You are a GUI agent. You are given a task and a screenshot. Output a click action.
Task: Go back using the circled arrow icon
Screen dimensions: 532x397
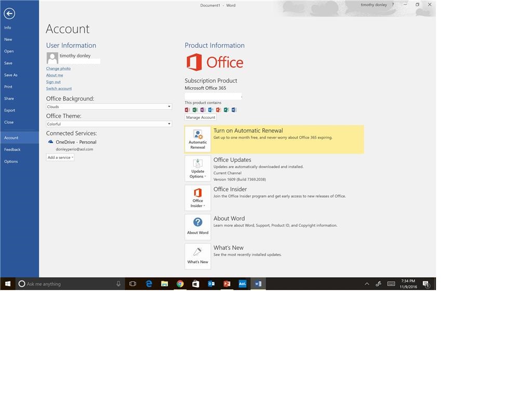click(x=9, y=13)
